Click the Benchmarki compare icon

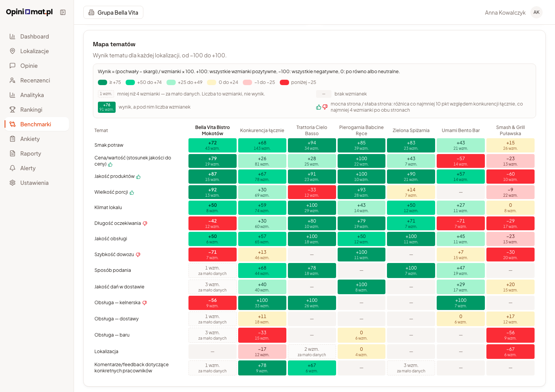pos(12,124)
